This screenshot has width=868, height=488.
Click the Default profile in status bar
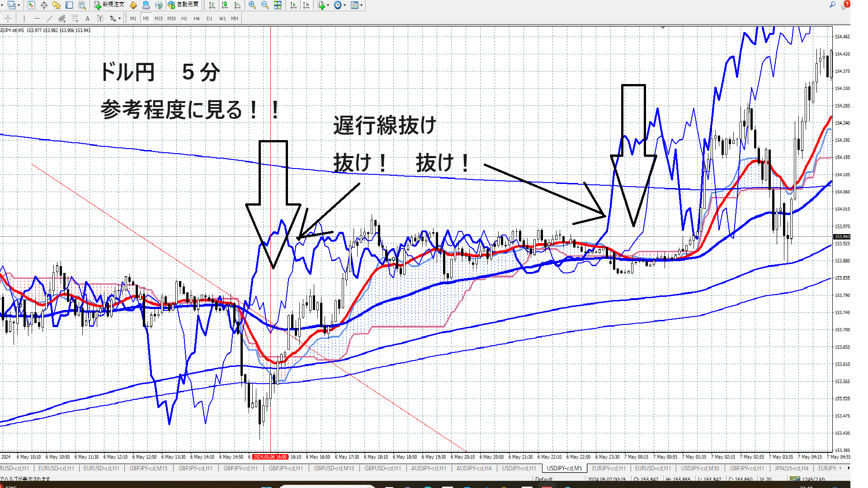click(x=544, y=479)
